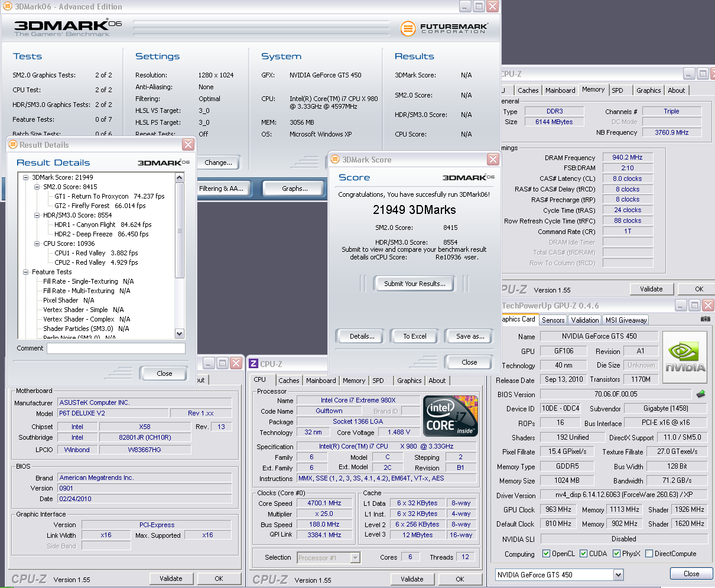The image size is (715, 588).
Task: Click Validate in CPU-Z mainboard window
Action: pos(171,579)
